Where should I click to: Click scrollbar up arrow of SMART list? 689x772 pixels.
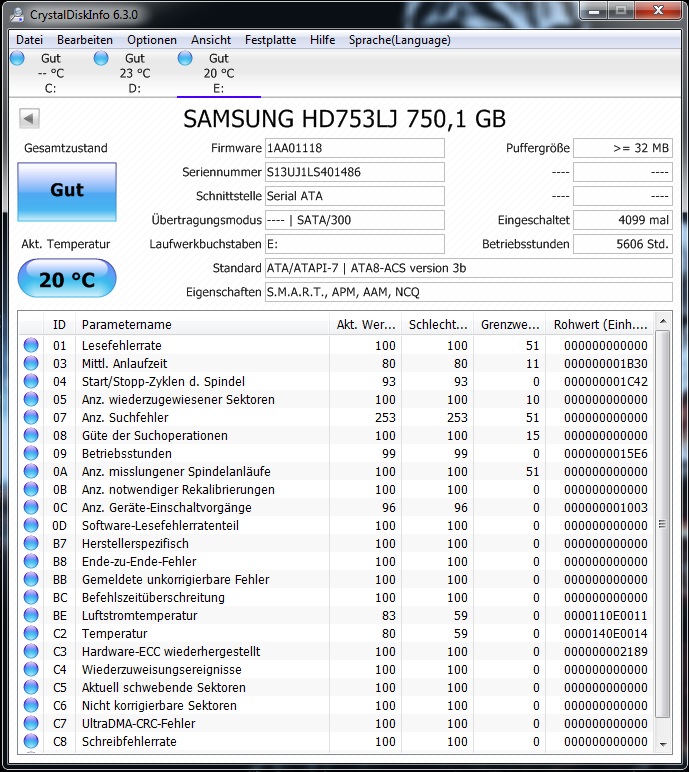[663, 322]
